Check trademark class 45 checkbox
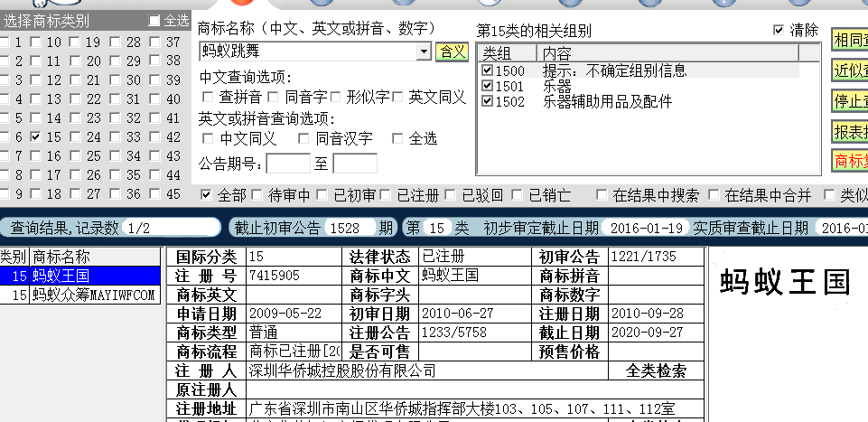Image resolution: width=868 pixels, height=422 pixels. pos(155,194)
